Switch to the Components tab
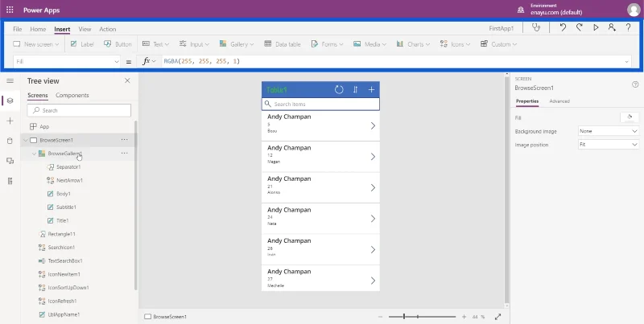 click(72, 95)
